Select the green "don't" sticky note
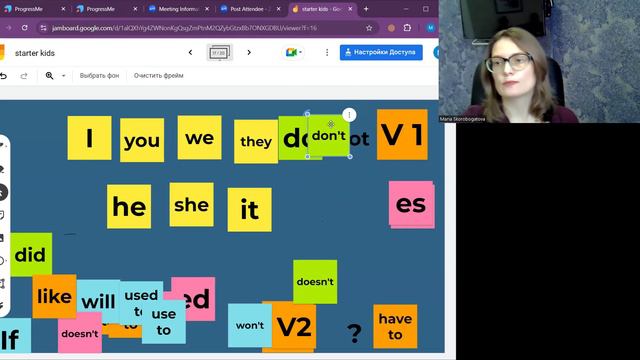This screenshot has width=640, height=360. click(329, 136)
